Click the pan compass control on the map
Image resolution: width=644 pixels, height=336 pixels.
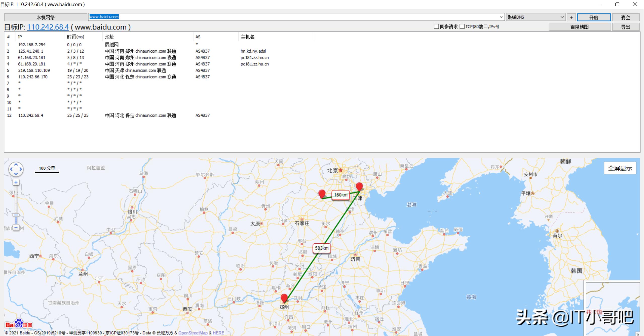pyautogui.click(x=16, y=169)
